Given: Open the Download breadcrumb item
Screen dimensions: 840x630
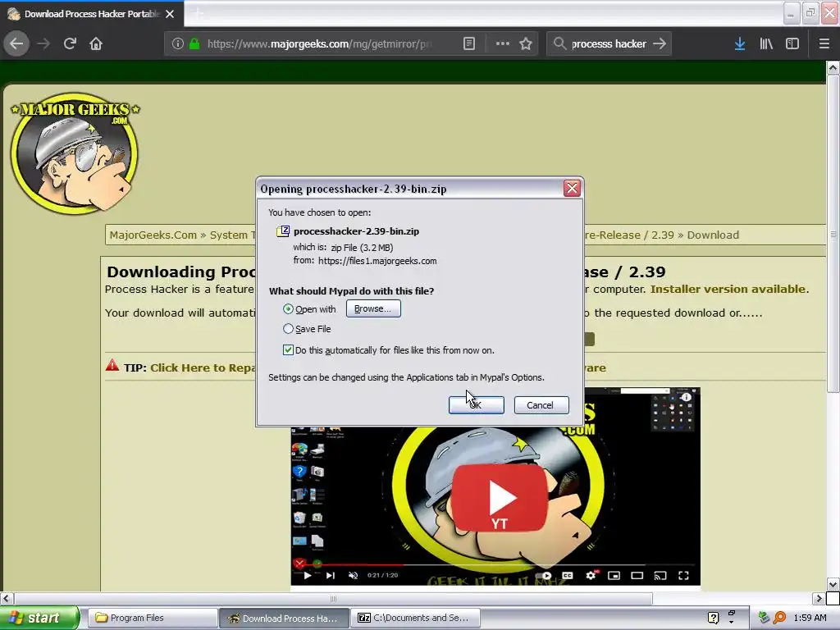Looking at the screenshot, I should click(713, 235).
